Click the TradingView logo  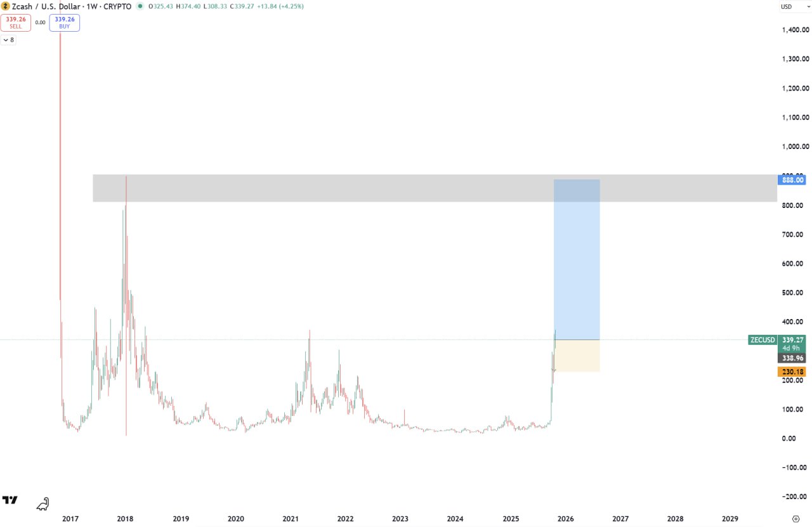pyautogui.click(x=10, y=500)
